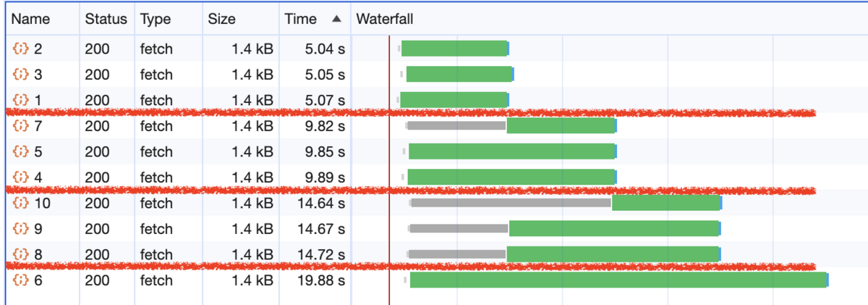The height and width of the screenshot is (305, 868).
Task: Click the JSON icon for request 2
Action: coord(20,49)
